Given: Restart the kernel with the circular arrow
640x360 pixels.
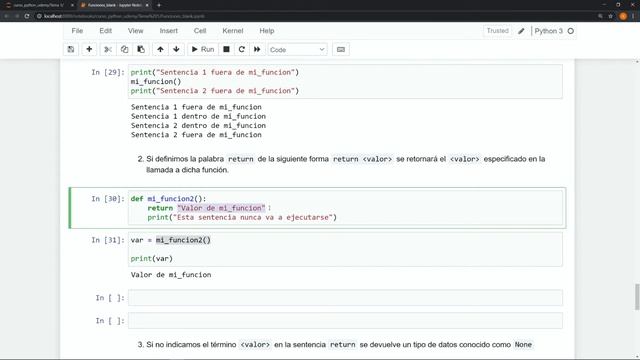Looking at the screenshot, I should 242,49.
